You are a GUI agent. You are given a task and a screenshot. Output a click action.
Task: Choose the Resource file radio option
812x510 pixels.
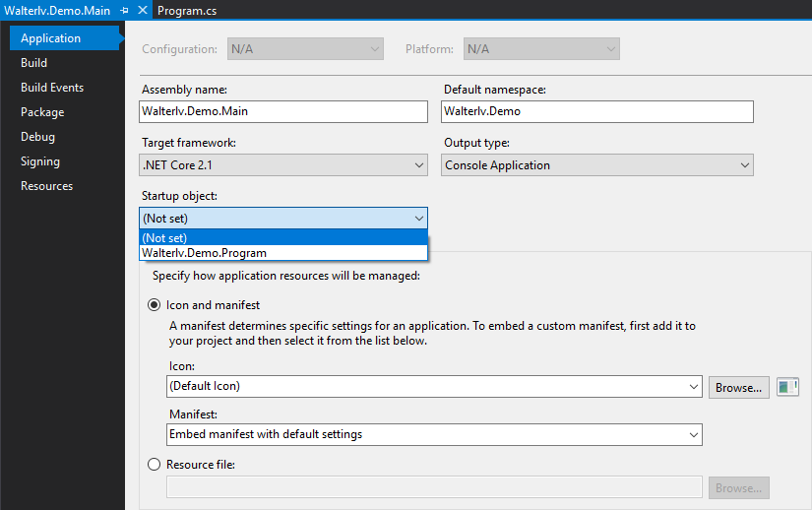(154, 464)
